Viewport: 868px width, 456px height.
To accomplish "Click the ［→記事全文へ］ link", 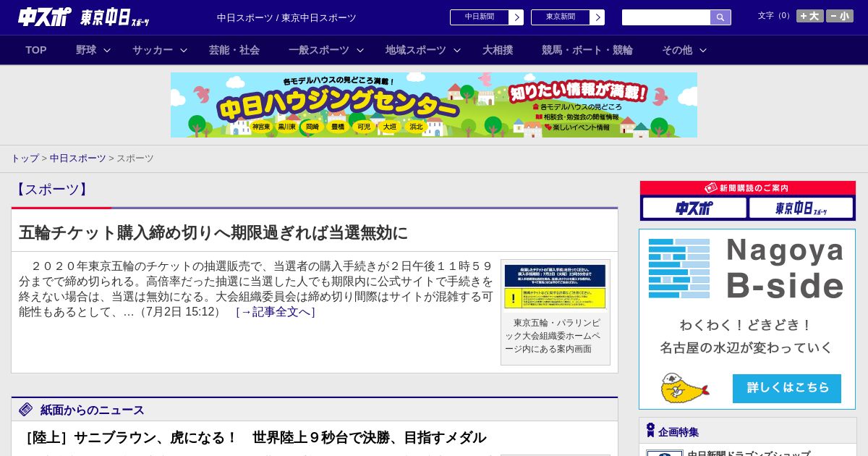I will pyautogui.click(x=276, y=312).
